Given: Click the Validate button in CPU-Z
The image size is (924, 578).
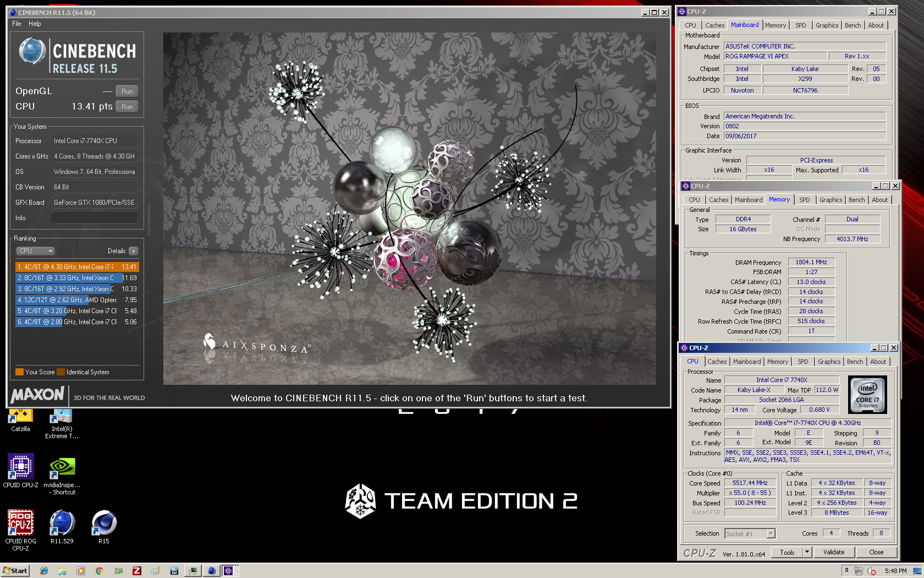Looking at the screenshot, I should coord(834,552).
